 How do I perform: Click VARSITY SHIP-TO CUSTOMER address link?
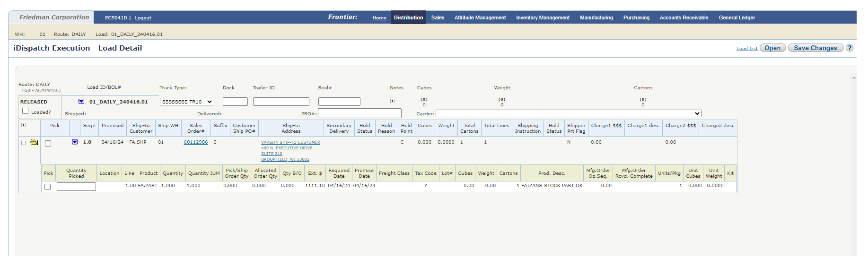290,142
